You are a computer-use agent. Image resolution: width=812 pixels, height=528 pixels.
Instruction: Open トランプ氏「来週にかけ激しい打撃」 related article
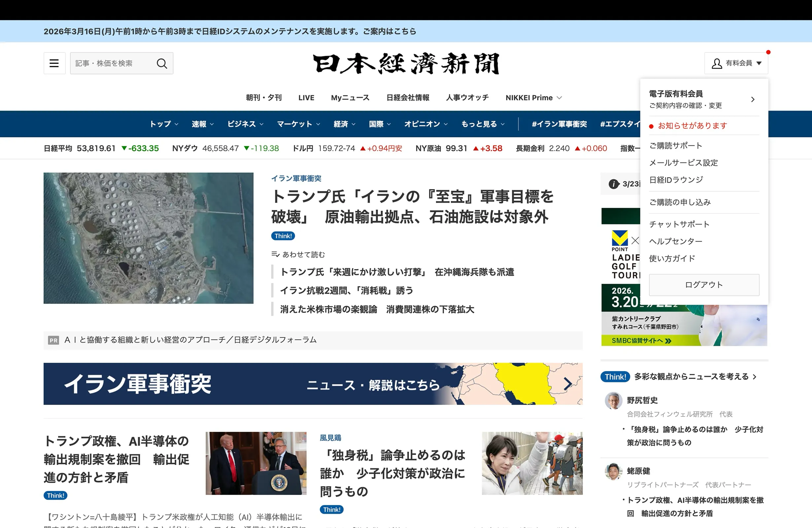click(x=397, y=272)
